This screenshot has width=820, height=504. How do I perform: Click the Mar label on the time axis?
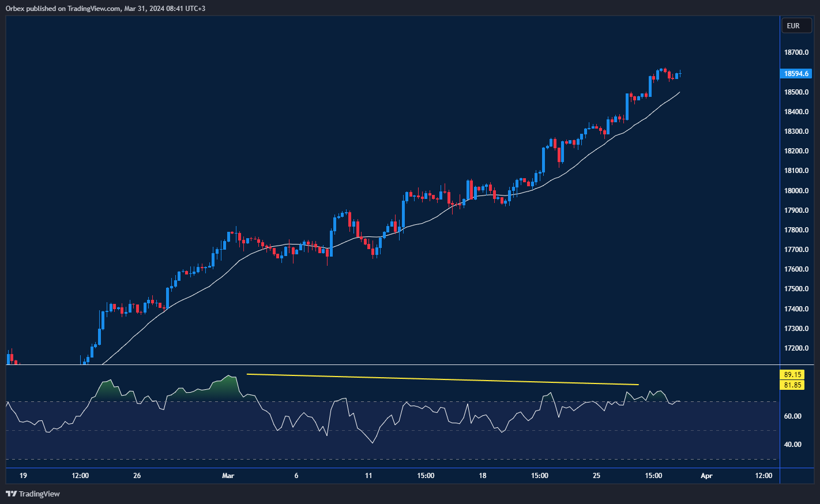tap(228, 476)
